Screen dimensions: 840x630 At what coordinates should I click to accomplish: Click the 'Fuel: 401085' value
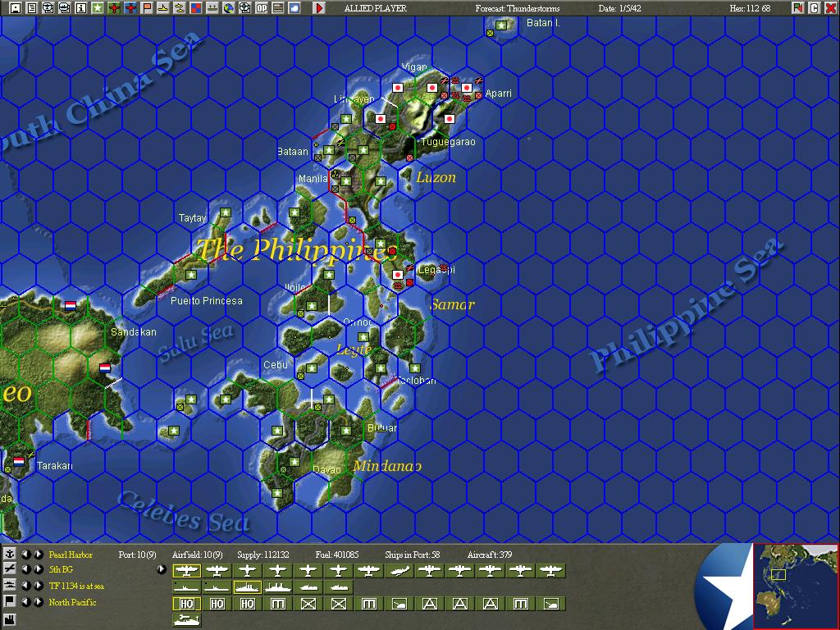click(x=337, y=555)
